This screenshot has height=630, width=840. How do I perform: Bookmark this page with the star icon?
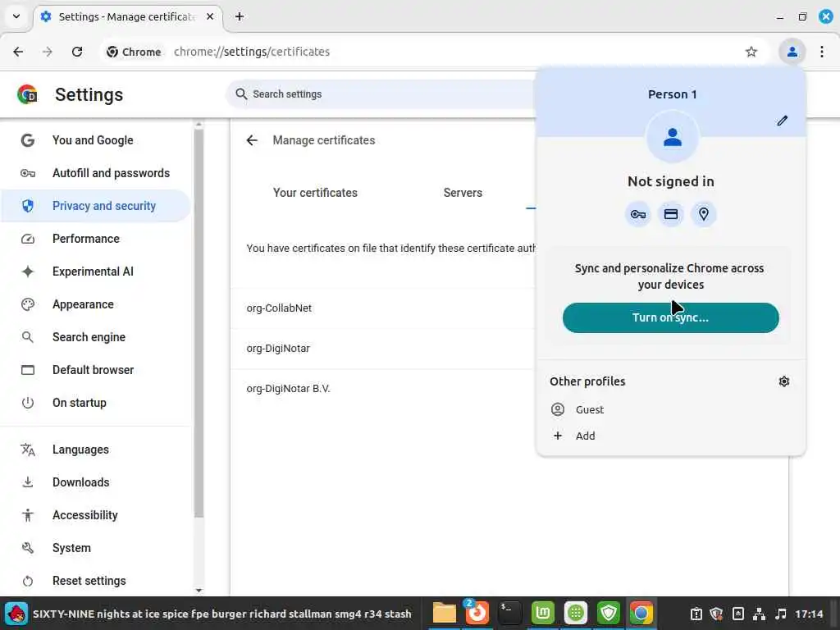(x=751, y=52)
